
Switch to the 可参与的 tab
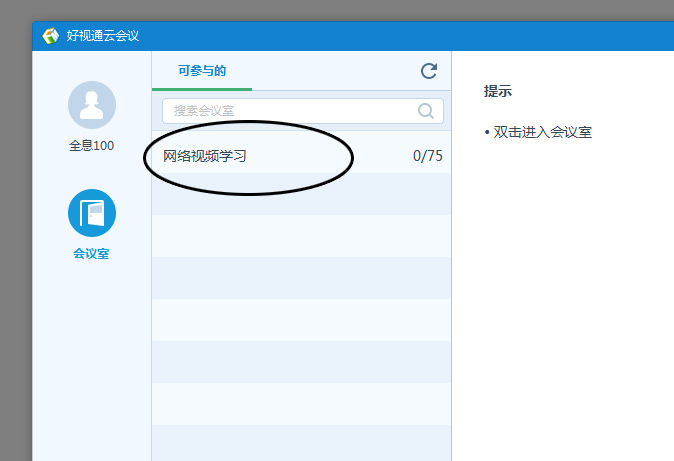tap(202, 71)
